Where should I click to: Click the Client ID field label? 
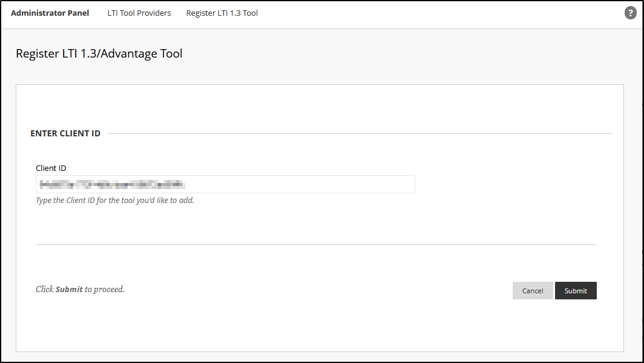point(51,168)
